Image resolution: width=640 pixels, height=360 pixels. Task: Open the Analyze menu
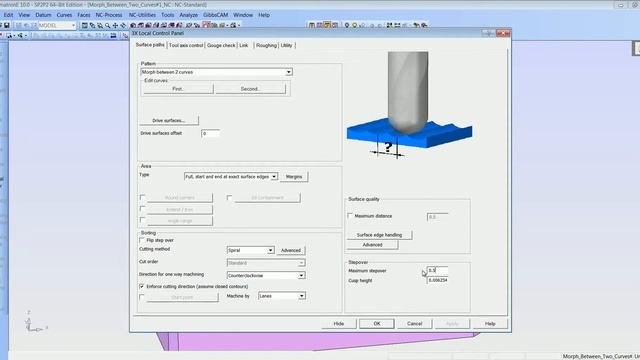click(x=189, y=15)
